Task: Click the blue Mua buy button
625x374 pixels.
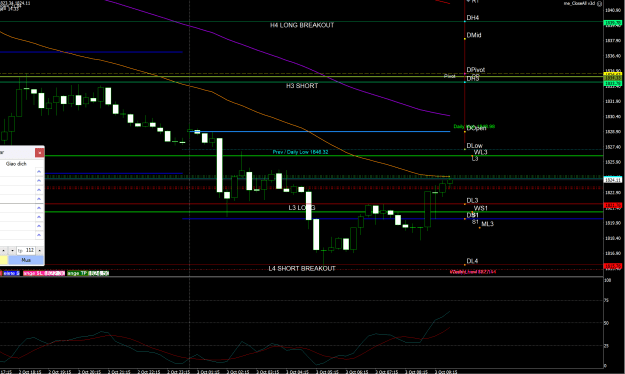Action: coord(26,260)
